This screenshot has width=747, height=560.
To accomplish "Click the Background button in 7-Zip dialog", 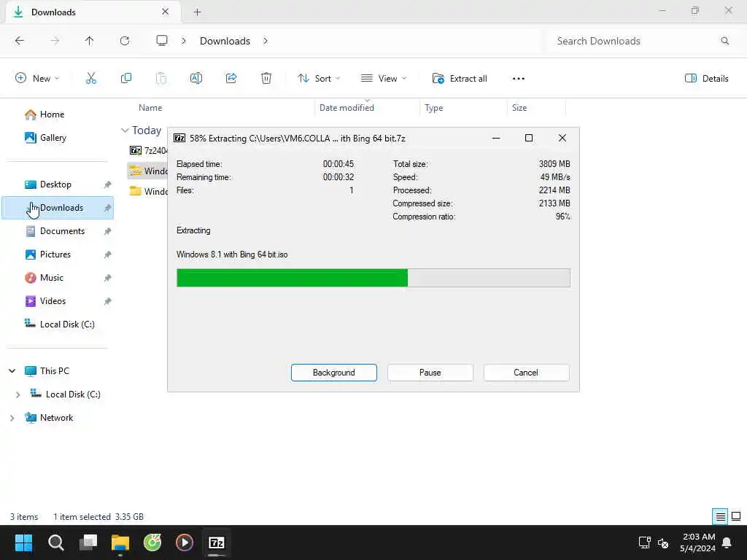I will [x=334, y=373].
